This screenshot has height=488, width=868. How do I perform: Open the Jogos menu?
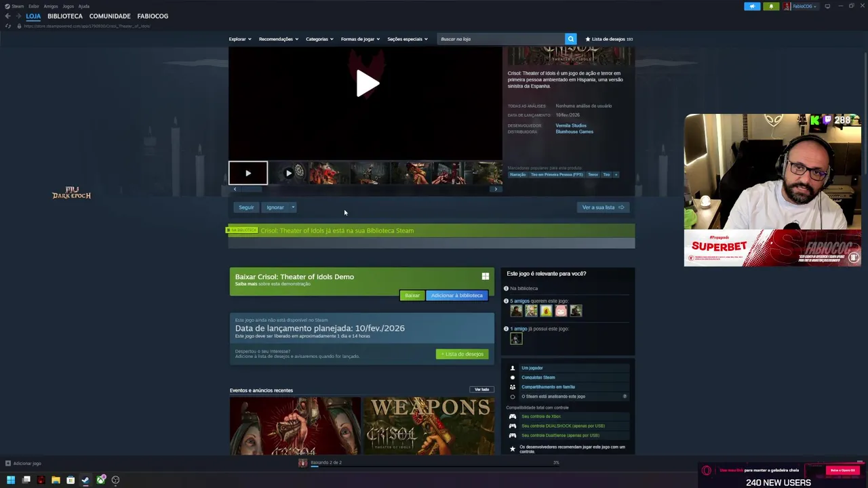tap(68, 6)
